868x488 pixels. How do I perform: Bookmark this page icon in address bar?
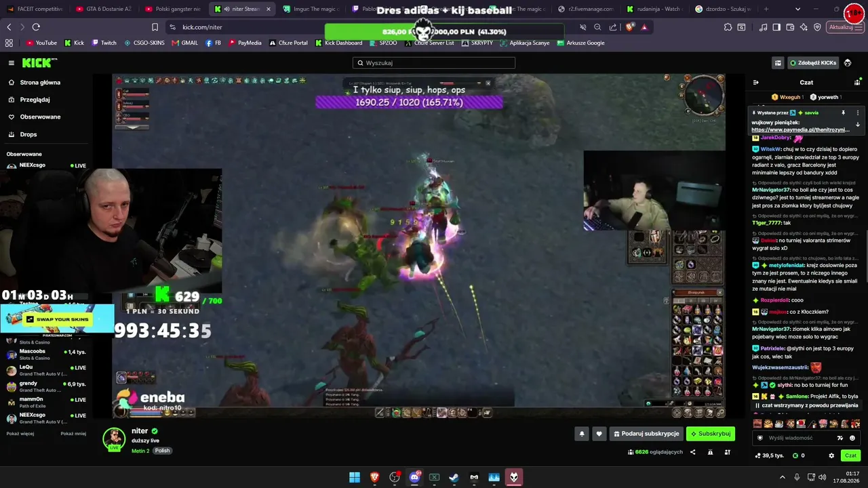(155, 27)
